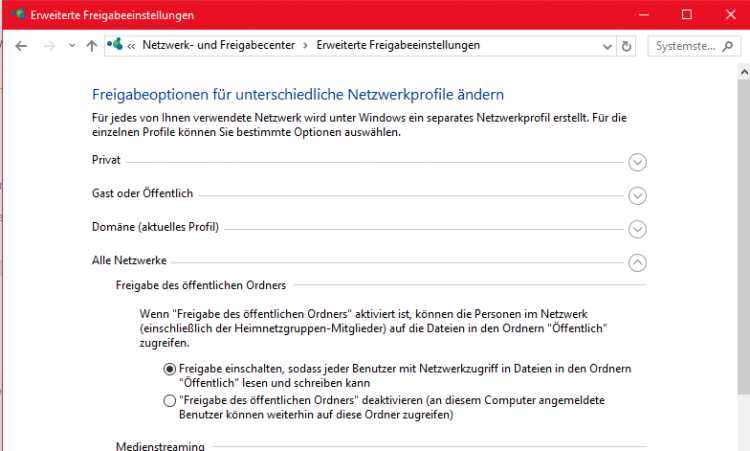The width and height of the screenshot is (750, 451).
Task: Expand the Domäne (aktuelles Profil) section
Action: coord(637,229)
